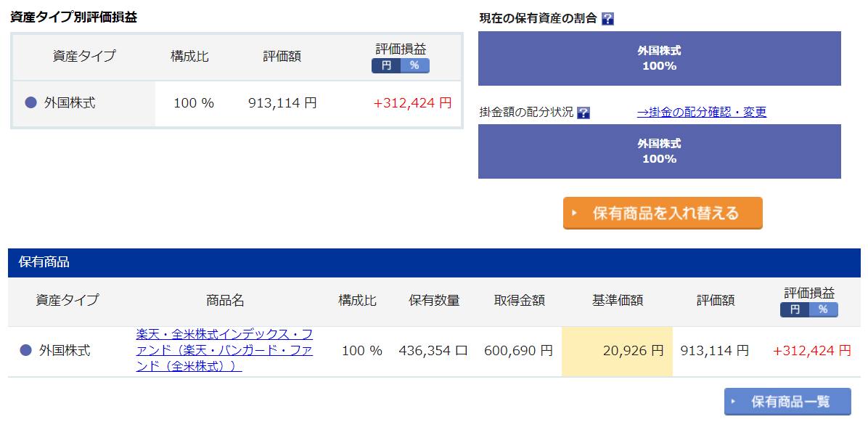Click 100 % in top asset table
This screenshot has width=868, height=422.
(x=194, y=102)
